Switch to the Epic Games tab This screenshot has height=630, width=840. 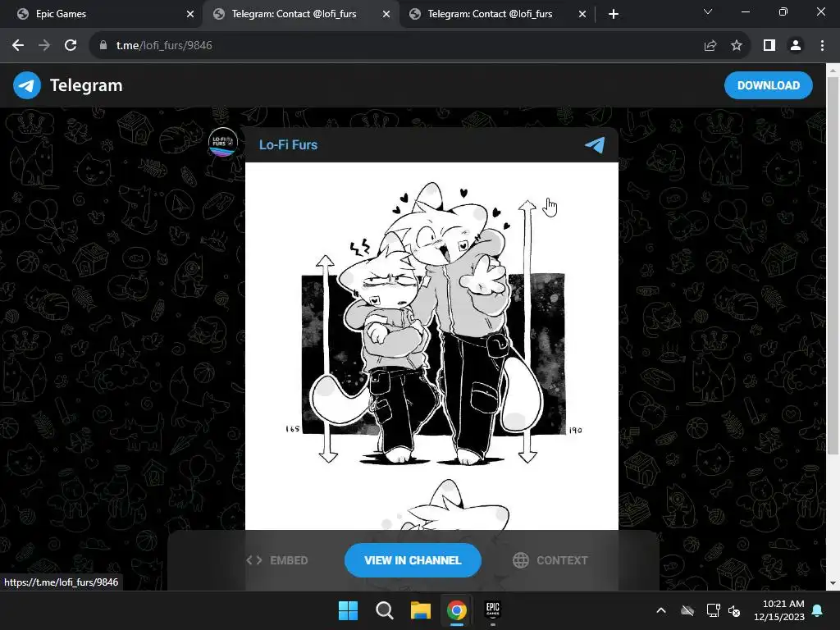(102, 14)
